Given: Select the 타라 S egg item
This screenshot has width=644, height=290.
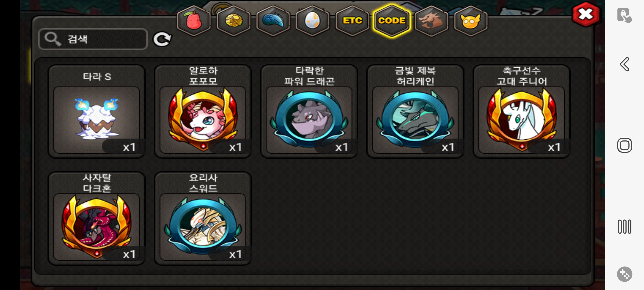Looking at the screenshot, I should (97, 111).
